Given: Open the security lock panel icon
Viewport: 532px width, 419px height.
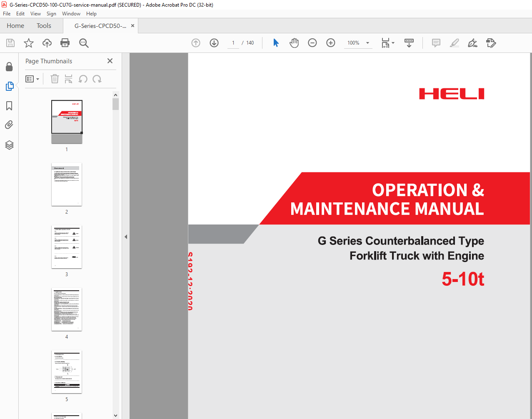Looking at the screenshot, I should (x=9, y=67).
